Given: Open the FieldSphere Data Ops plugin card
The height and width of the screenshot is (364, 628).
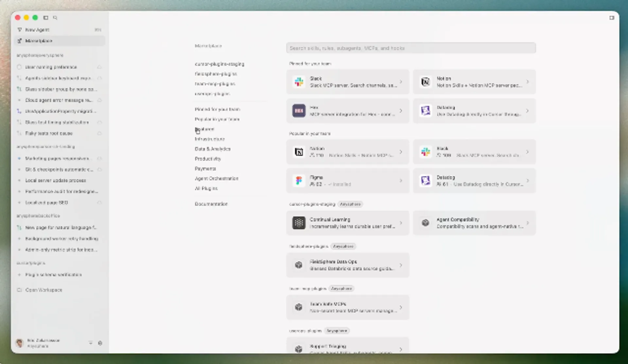Looking at the screenshot, I should [x=347, y=265].
